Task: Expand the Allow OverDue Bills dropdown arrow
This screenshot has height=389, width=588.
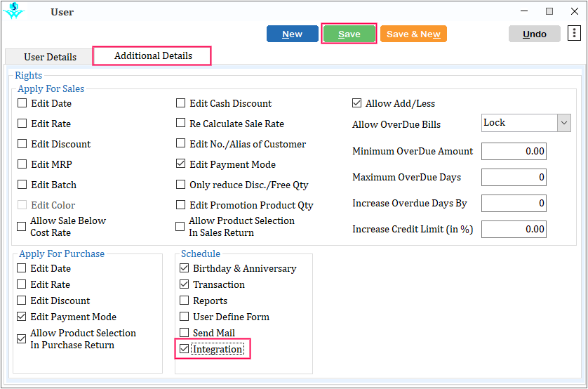Action: click(x=563, y=123)
